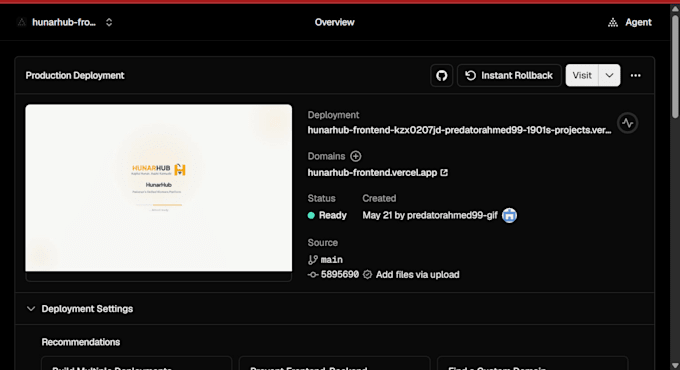
Task: Open the Agent panel
Action: [630, 22]
